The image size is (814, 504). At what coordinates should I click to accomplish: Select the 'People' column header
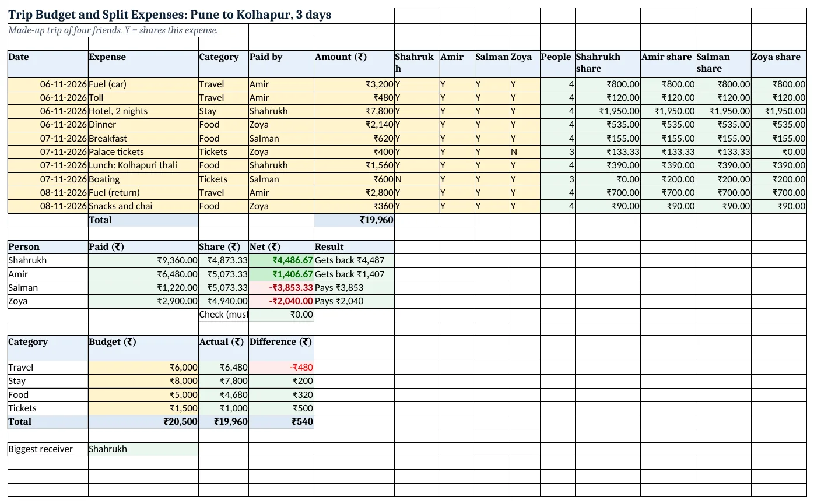557,64
